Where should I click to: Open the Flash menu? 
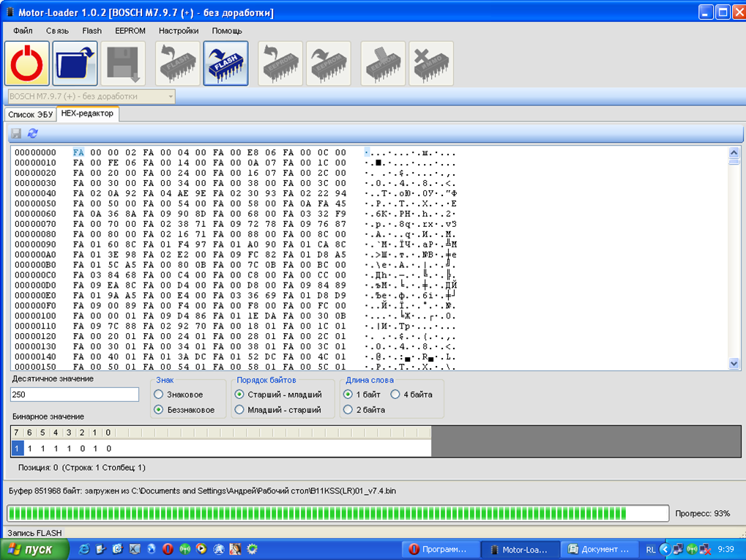[92, 31]
